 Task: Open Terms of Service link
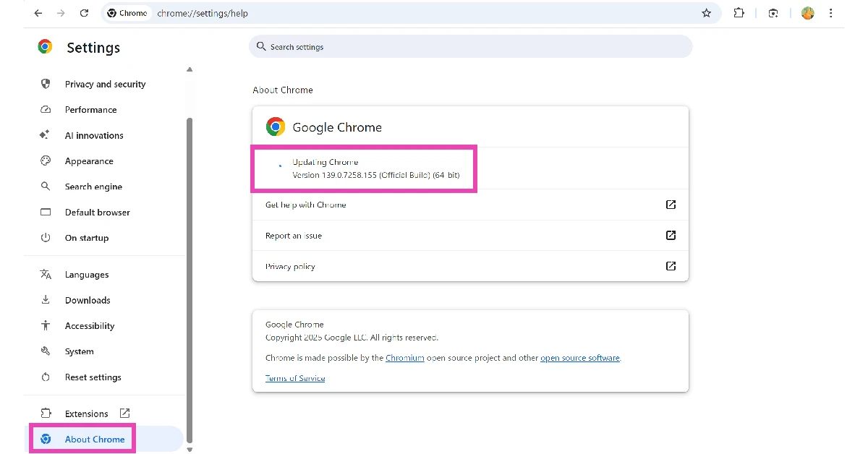tap(295, 378)
